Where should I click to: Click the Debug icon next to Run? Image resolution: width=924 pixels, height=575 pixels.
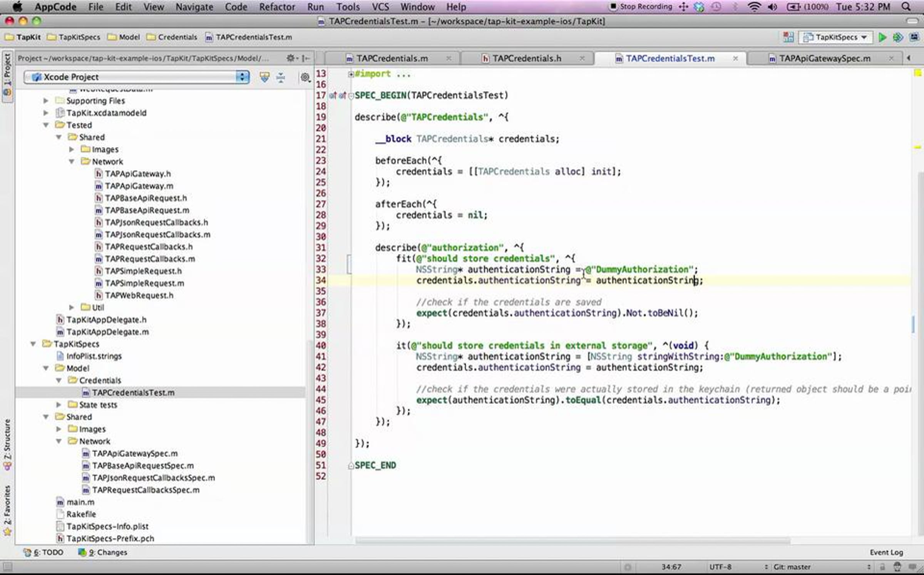(x=898, y=37)
